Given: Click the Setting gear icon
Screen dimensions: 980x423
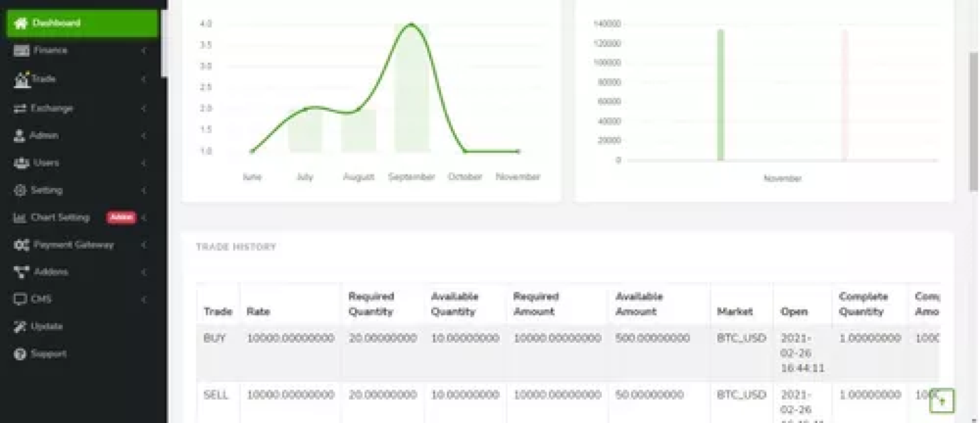Looking at the screenshot, I should point(20,190).
